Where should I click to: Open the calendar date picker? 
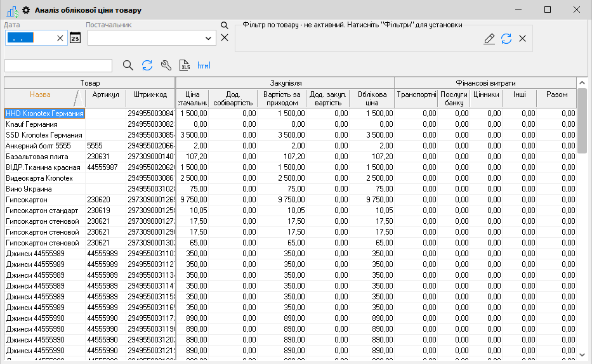pos(75,38)
